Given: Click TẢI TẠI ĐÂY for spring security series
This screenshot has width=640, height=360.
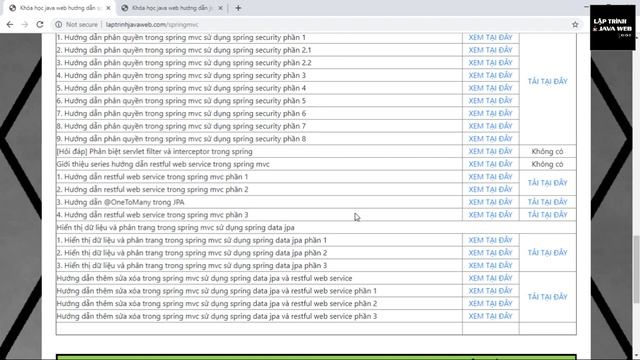Looking at the screenshot, I should coord(547,81).
